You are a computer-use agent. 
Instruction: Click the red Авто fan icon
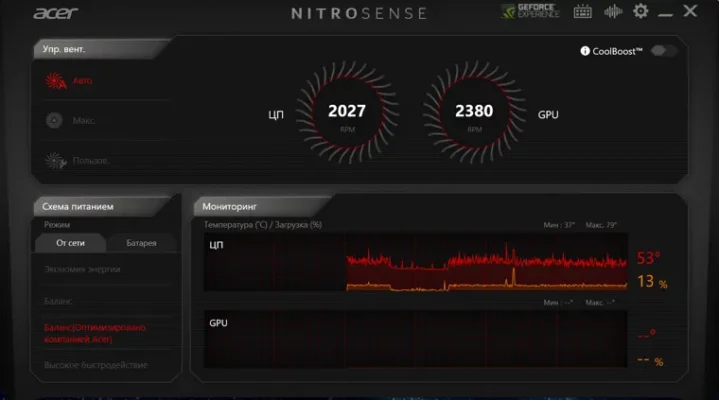(x=55, y=81)
